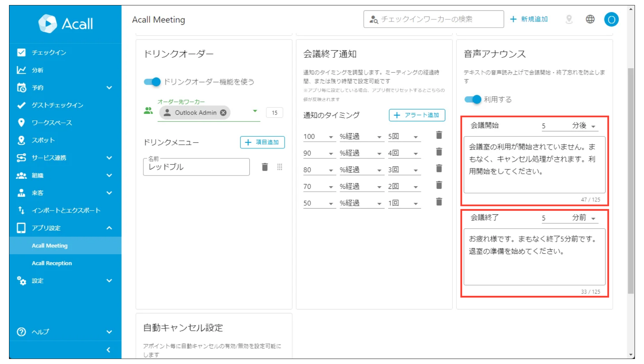Delete the 100% elapsed alert row
The image size is (644, 364).
point(439,135)
